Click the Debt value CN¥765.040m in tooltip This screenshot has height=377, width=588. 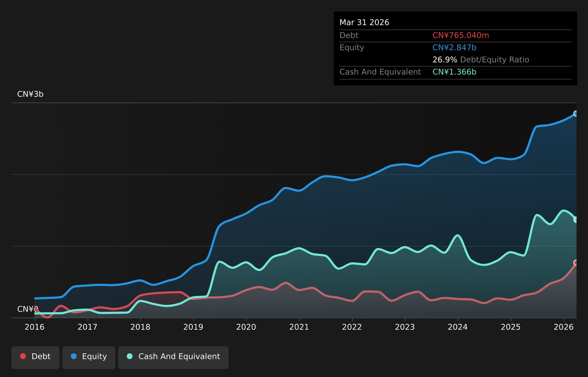[461, 36]
